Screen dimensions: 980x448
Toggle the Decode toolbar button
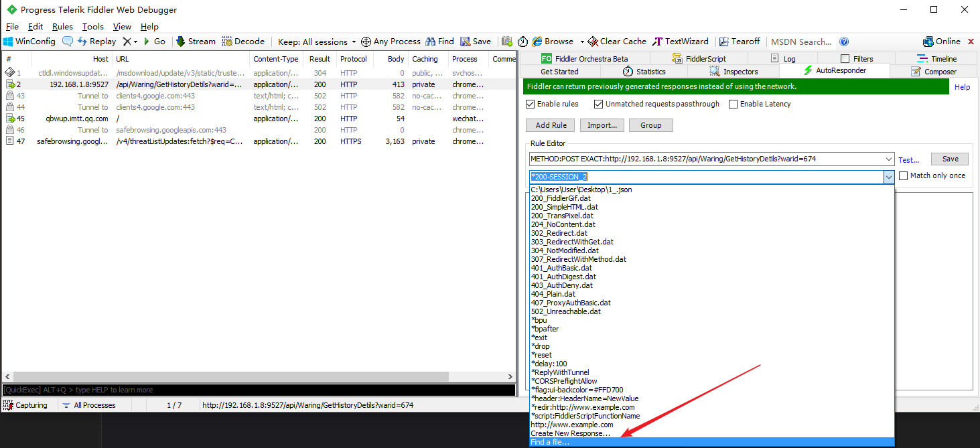pos(243,42)
